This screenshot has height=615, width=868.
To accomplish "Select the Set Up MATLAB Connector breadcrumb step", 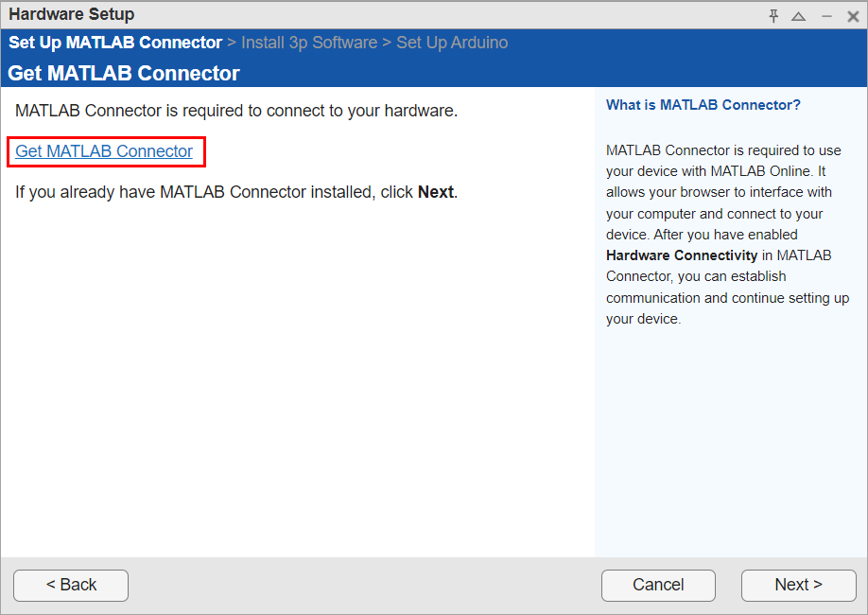I will coord(115,43).
